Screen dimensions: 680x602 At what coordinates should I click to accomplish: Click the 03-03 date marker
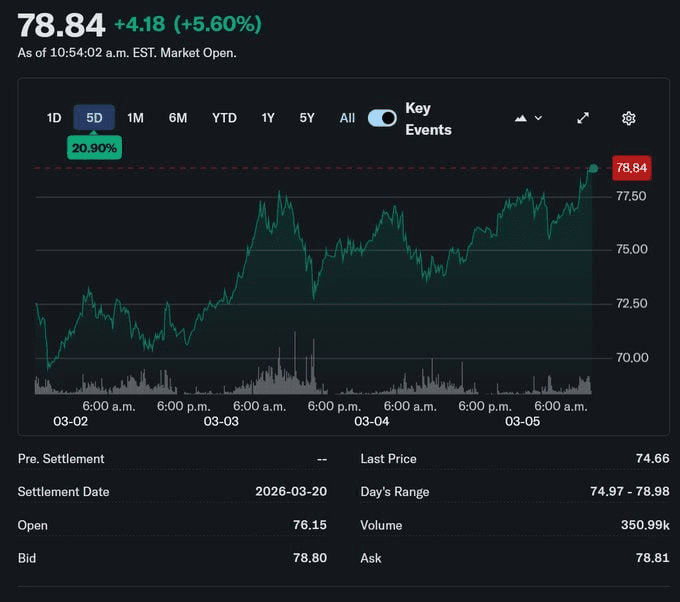(221, 422)
